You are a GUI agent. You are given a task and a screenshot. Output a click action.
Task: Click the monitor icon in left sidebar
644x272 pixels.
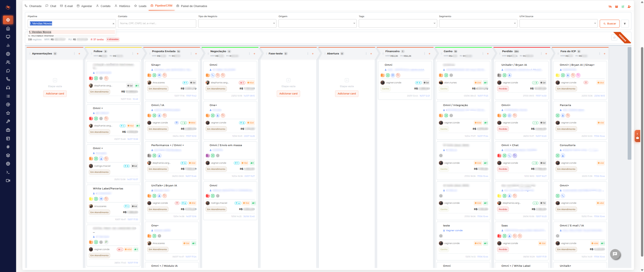click(8, 37)
